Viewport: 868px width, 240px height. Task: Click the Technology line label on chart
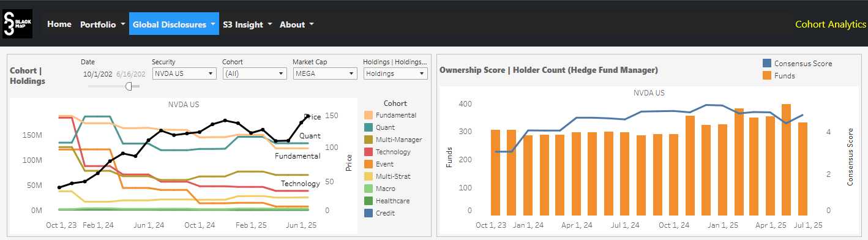tap(301, 184)
